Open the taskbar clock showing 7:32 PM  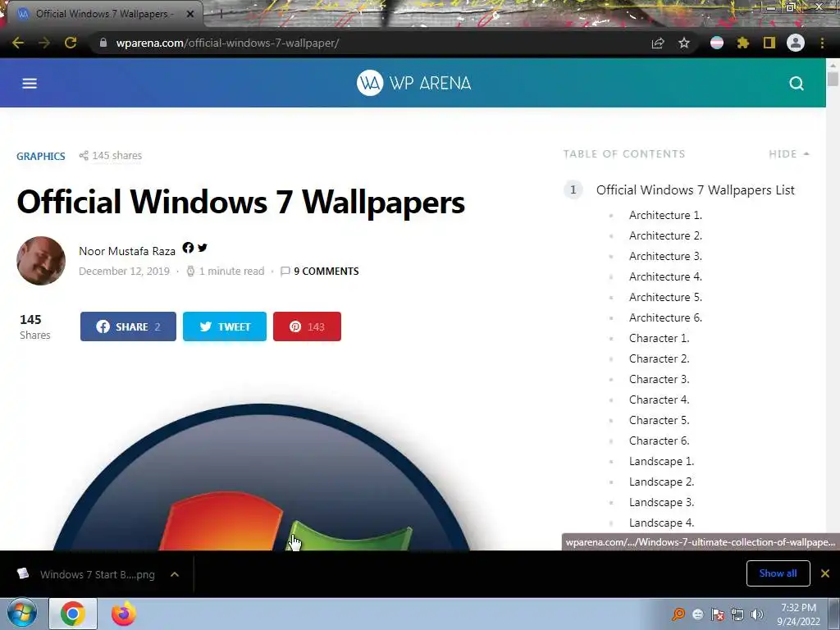(799, 614)
